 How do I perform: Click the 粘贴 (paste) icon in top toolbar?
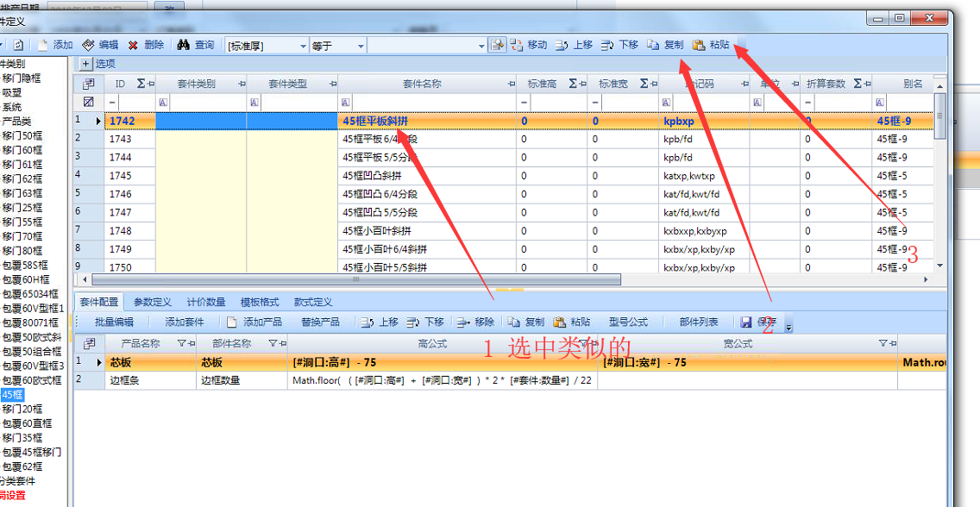point(699,45)
